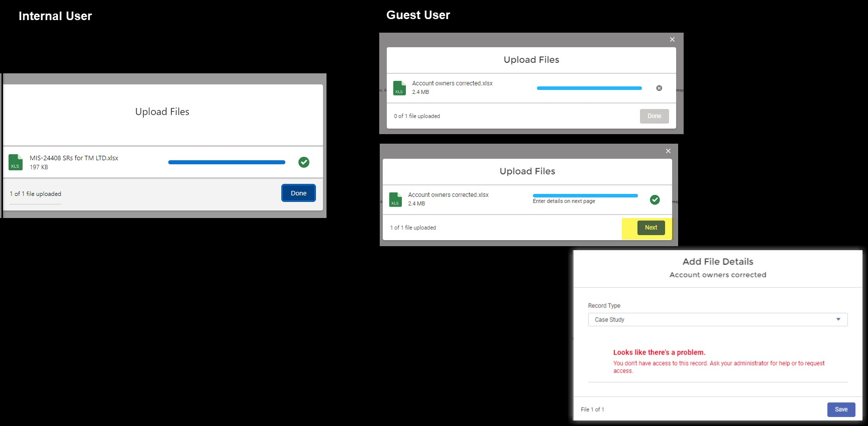Click '0 of 1 file uploaded' status text
This screenshot has width=868, height=426.
(417, 116)
